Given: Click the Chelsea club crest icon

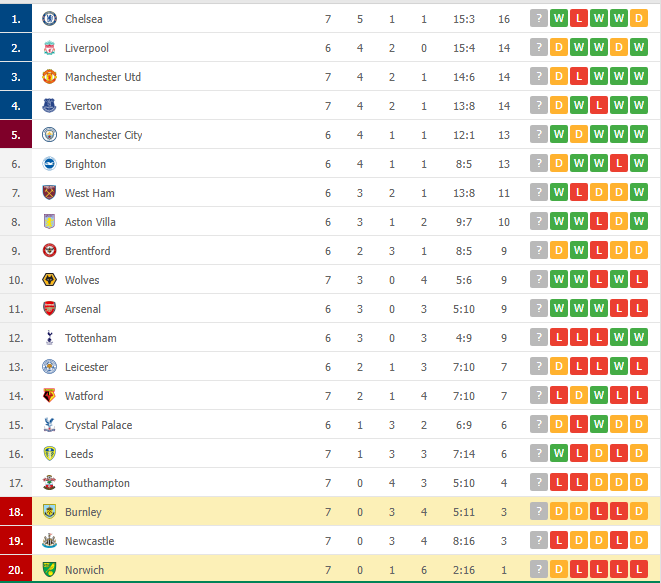Looking at the screenshot, I should click(49, 19).
